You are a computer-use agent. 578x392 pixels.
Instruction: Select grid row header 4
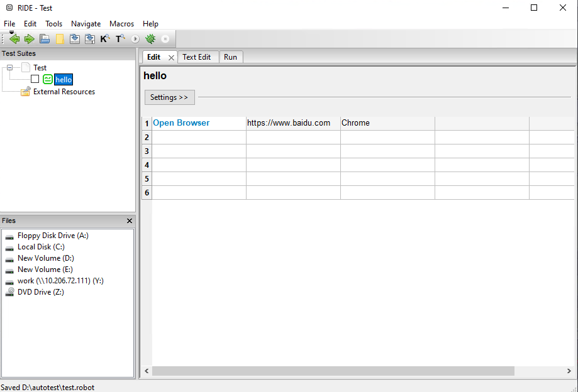147,165
